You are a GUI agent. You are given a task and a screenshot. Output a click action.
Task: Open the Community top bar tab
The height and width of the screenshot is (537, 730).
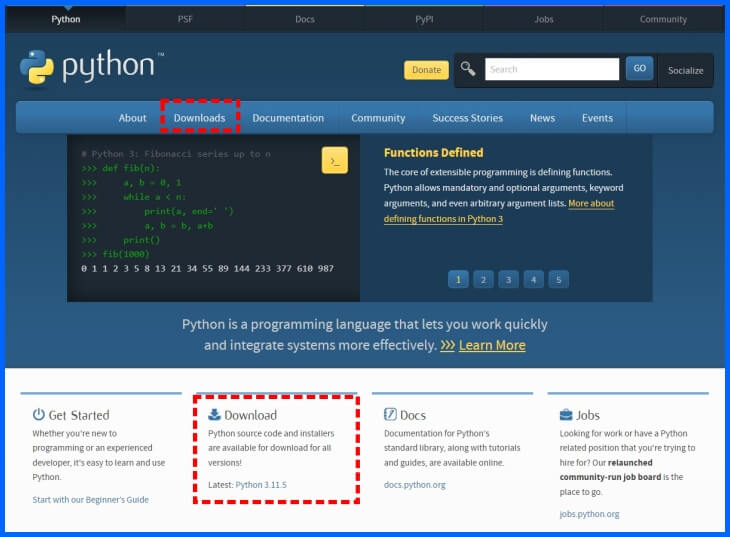pos(663,19)
